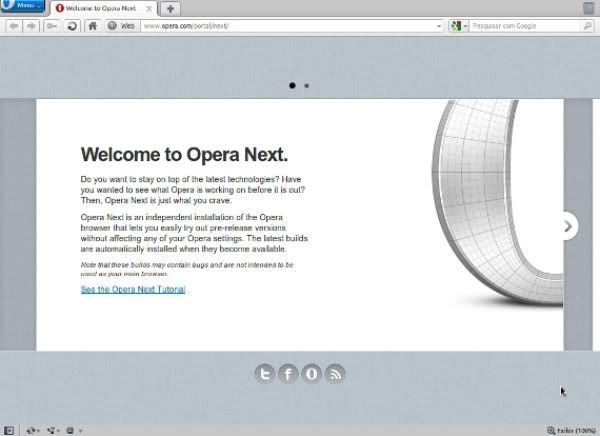Click the address bar URL field
The width and height of the screenshot is (600, 436).
(x=287, y=26)
